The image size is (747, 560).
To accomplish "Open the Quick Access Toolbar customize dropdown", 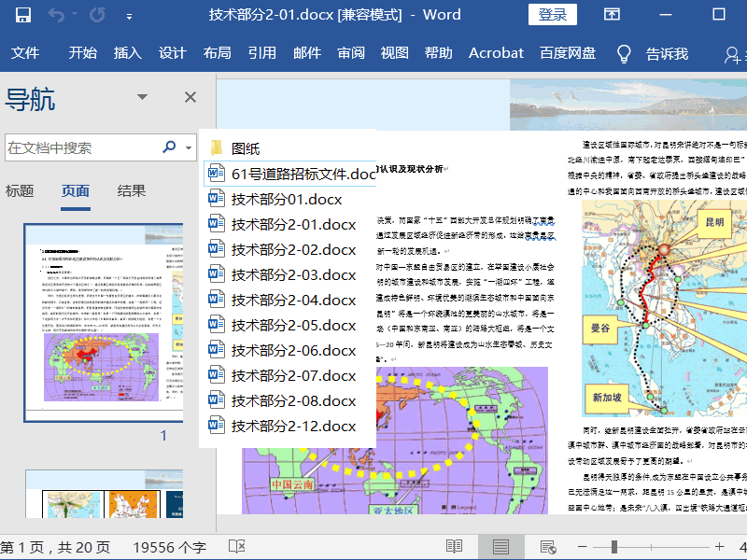I will tap(130, 14).
